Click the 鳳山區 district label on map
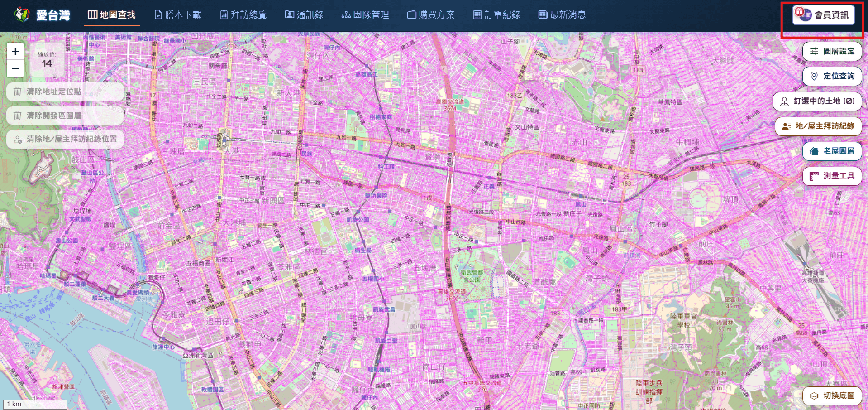 click(621, 229)
